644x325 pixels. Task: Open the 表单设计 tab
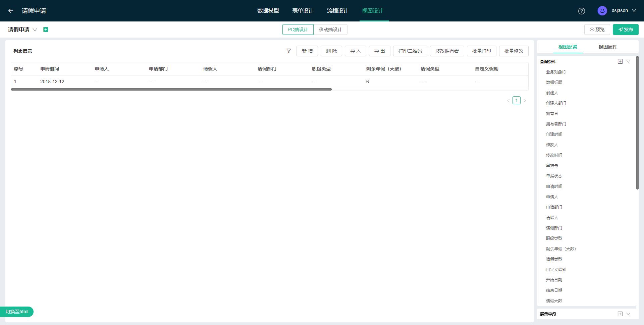tap(303, 11)
